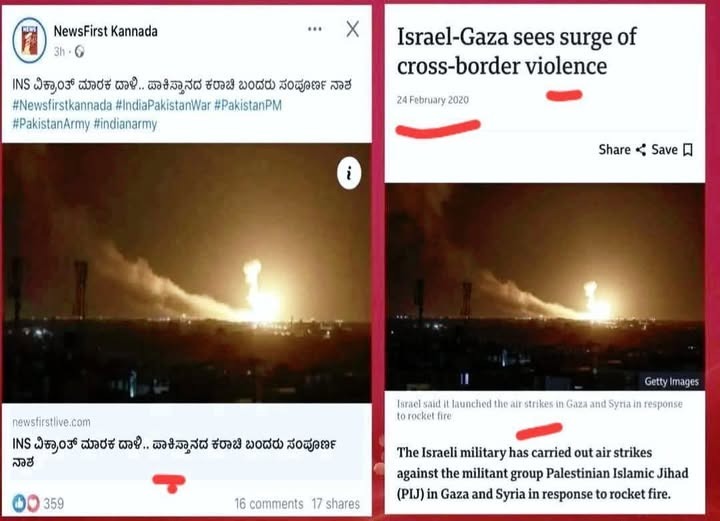Click the blue like reaction icon
Viewport: 720px width, 521px height.
click(19, 503)
